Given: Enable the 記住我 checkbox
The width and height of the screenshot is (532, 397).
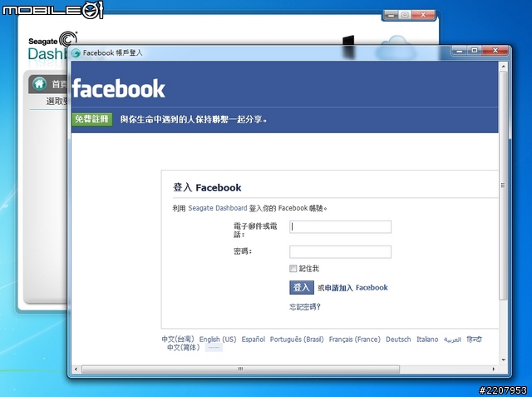Looking at the screenshot, I should click(x=293, y=269).
